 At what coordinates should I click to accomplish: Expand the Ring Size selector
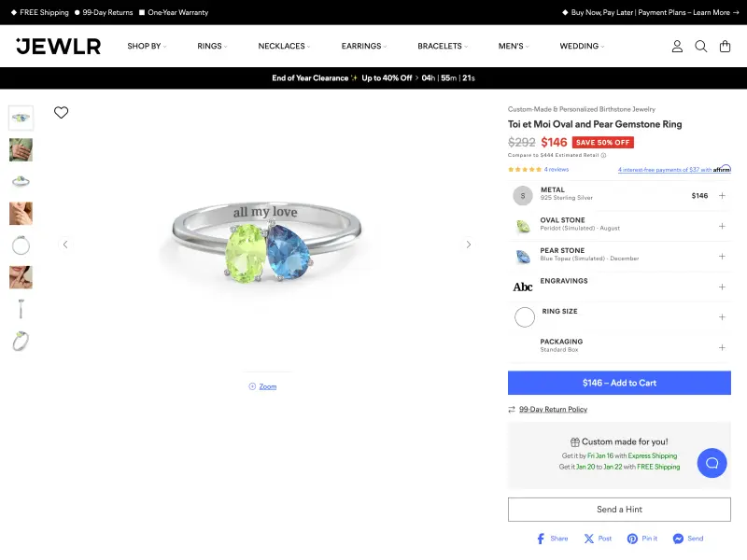[x=722, y=317]
